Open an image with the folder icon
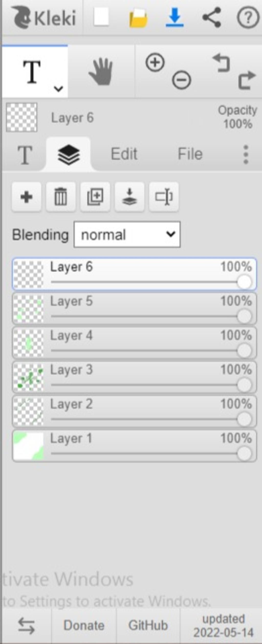This screenshot has height=644, width=262. [138, 18]
